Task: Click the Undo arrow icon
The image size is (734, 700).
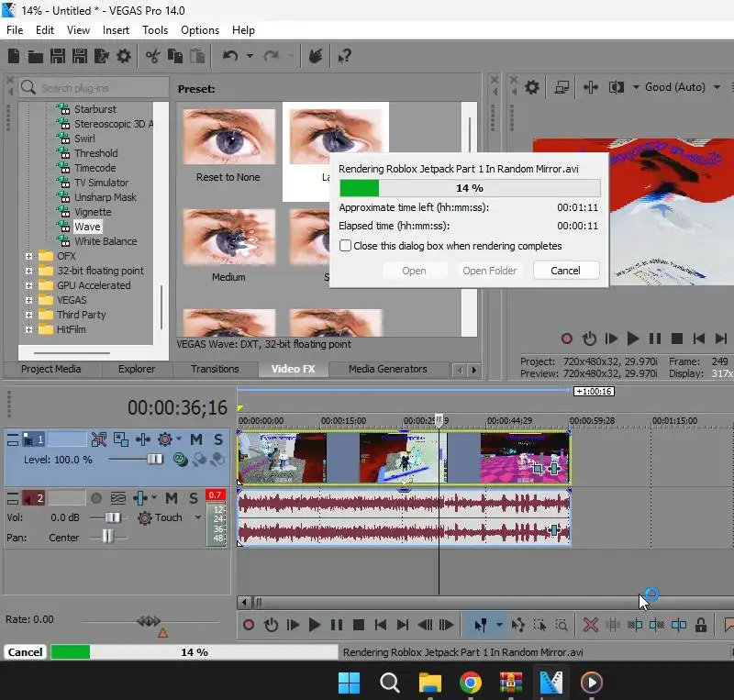Action: (230, 56)
